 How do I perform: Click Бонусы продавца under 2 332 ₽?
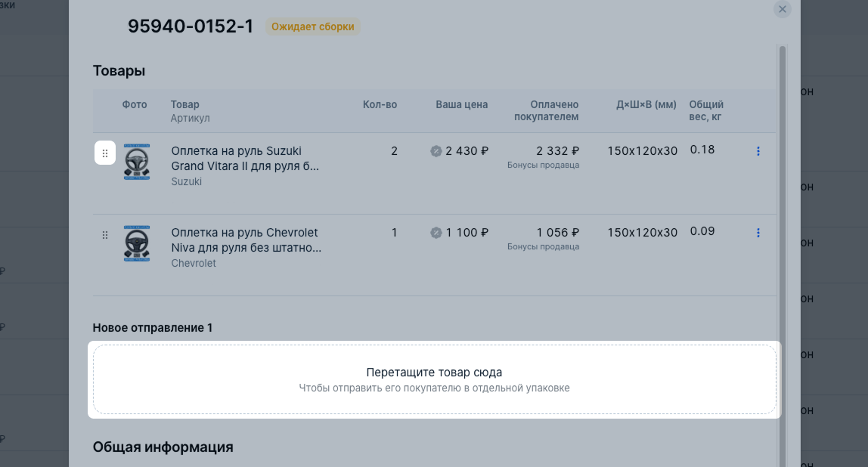click(x=543, y=165)
